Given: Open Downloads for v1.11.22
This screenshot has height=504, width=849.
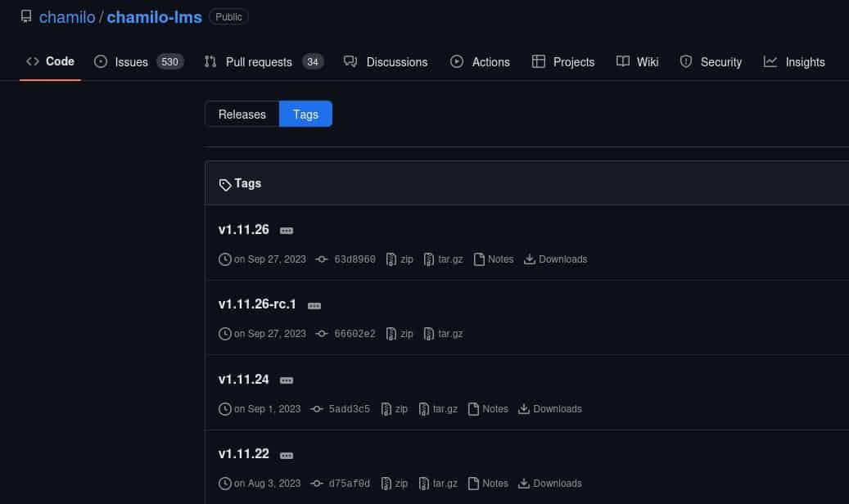Looking at the screenshot, I should pos(550,484).
